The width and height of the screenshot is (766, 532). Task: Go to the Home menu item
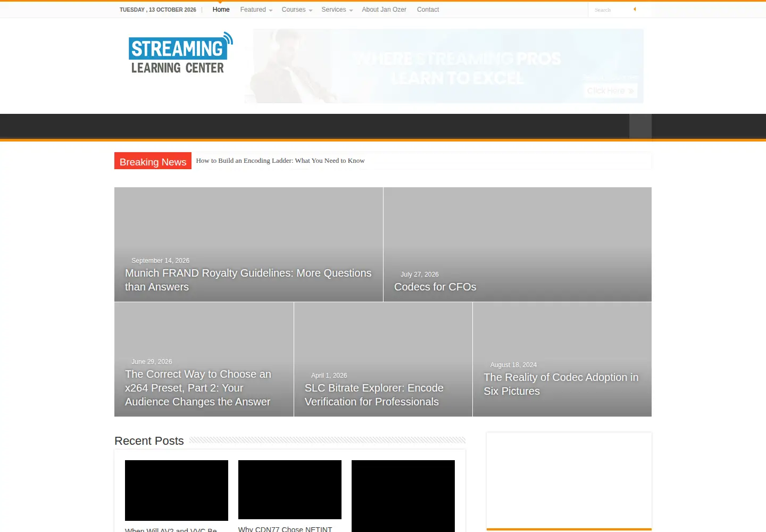[221, 10]
